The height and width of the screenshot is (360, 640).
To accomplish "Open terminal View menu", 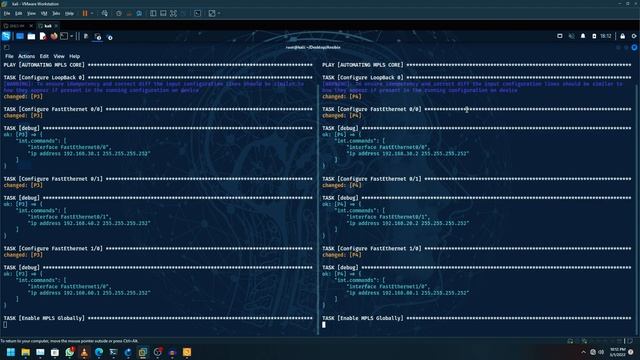I will pyautogui.click(x=59, y=56).
